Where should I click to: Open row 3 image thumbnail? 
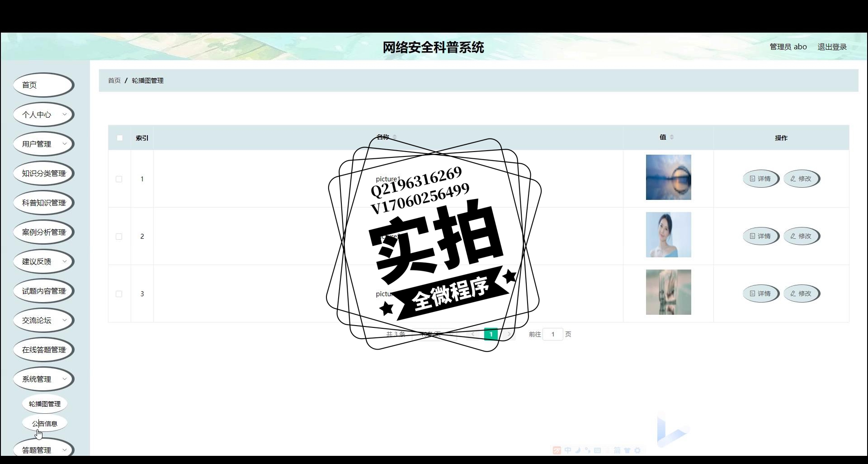(668, 292)
